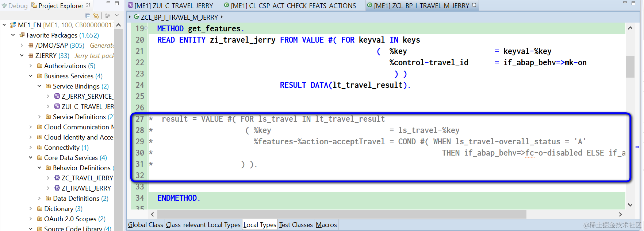Open the Test Classes tab
The height and width of the screenshot is (231, 644).
(x=296, y=225)
